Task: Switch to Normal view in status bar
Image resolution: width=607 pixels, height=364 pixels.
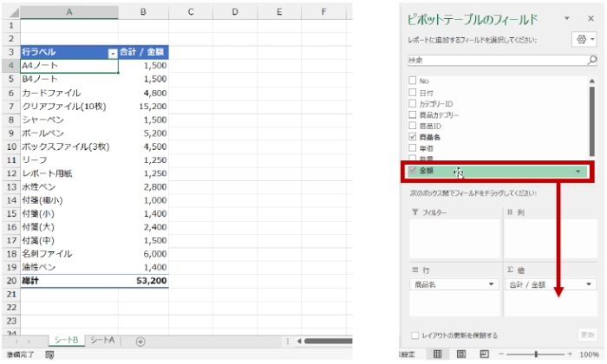Action: point(437,354)
